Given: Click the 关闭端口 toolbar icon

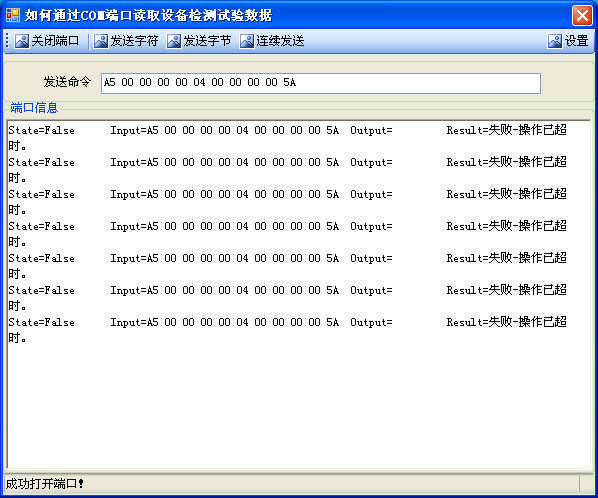Looking at the screenshot, I should click(22, 41).
